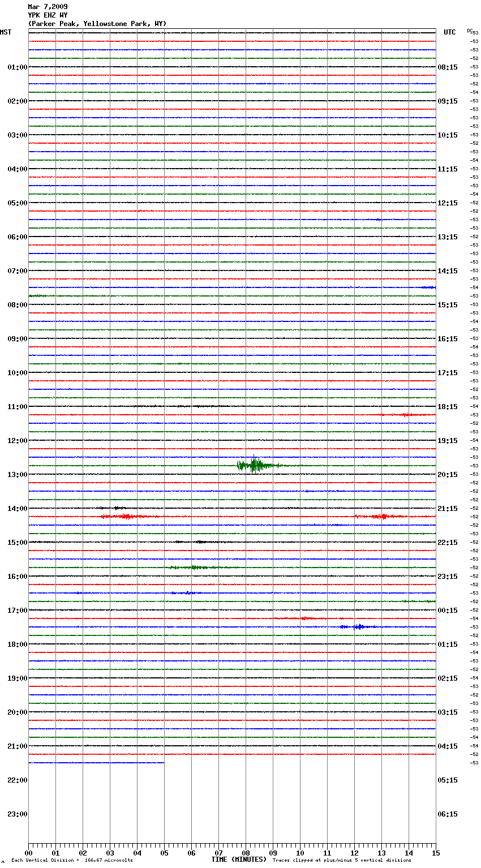This screenshot has width=481, height=868.
Task: Click the '17:00' MST time label
Action: click(x=18, y=611)
